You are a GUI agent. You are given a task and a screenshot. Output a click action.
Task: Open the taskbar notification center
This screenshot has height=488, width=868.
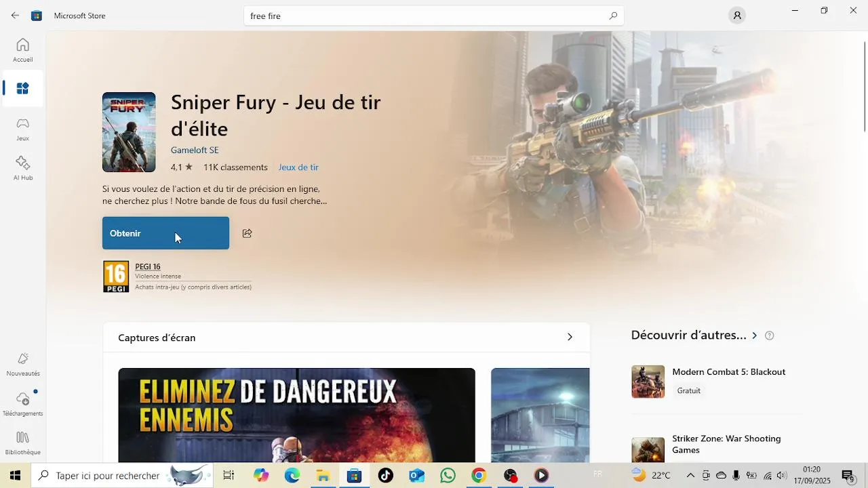tap(848, 475)
